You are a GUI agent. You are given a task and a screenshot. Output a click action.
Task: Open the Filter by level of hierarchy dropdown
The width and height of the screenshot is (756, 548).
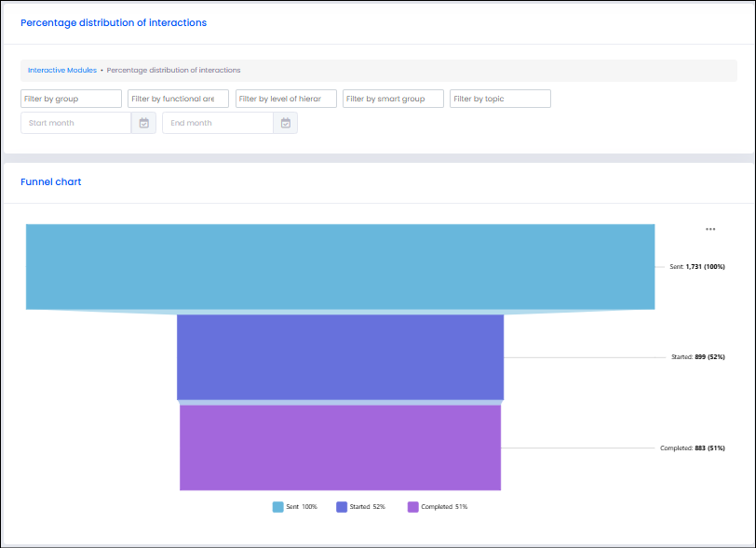coord(286,99)
